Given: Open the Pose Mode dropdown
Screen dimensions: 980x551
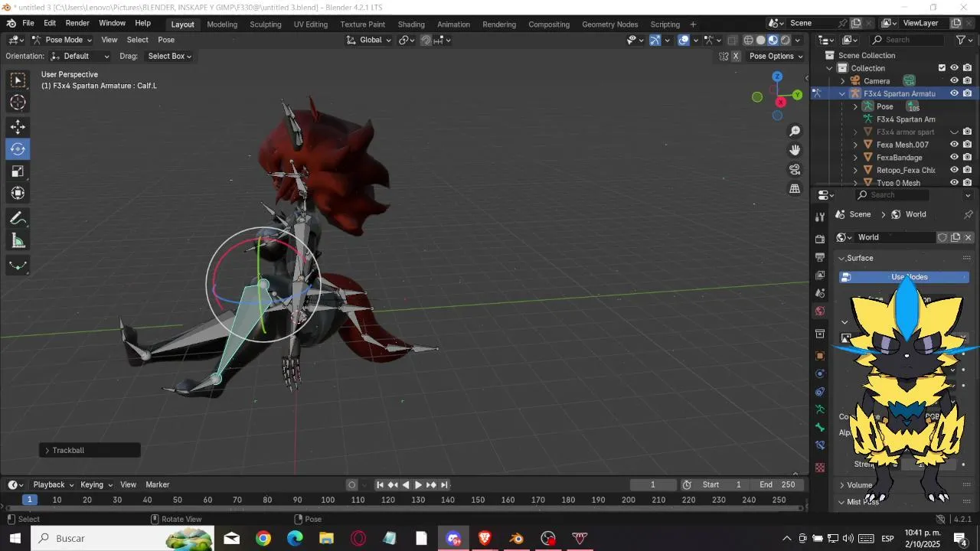Looking at the screenshot, I should coord(61,40).
